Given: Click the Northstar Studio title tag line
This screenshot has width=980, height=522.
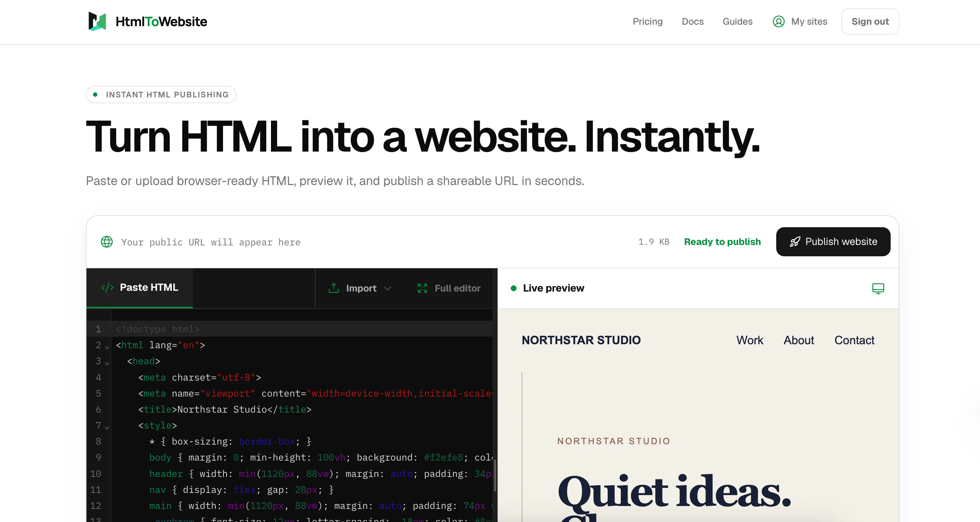Looking at the screenshot, I should [x=224, y=409].
